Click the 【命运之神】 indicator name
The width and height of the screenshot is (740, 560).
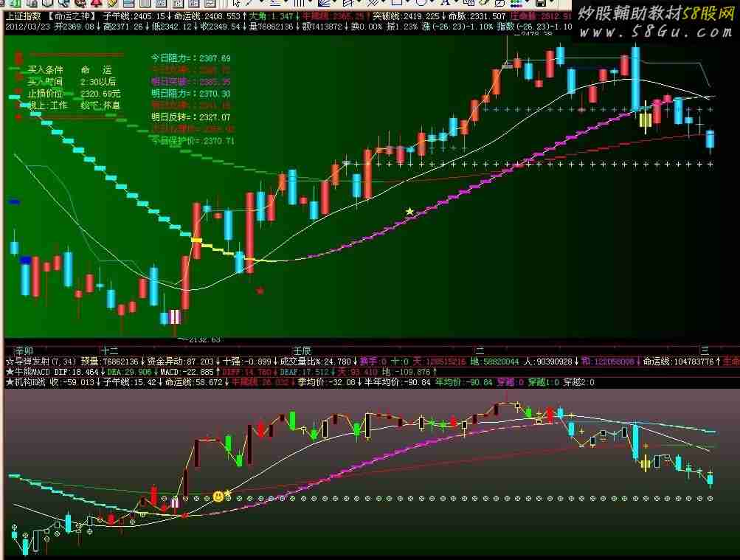tap(72, 16)
